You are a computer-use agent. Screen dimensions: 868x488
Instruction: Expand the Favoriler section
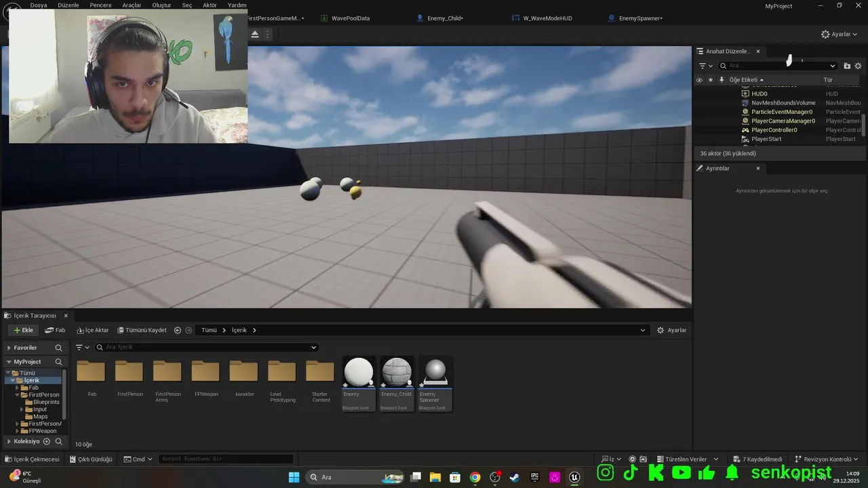[9, 348]
